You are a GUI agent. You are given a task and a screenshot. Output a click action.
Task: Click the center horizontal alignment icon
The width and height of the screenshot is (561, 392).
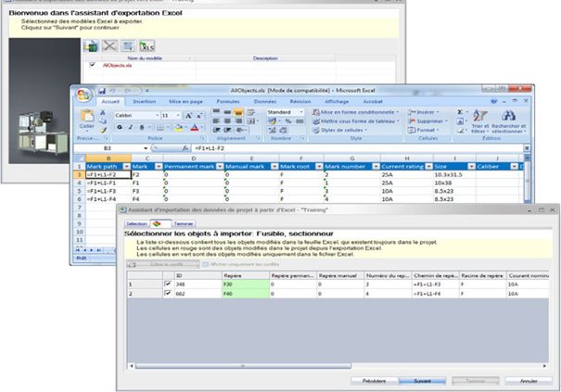pos(227,121)
